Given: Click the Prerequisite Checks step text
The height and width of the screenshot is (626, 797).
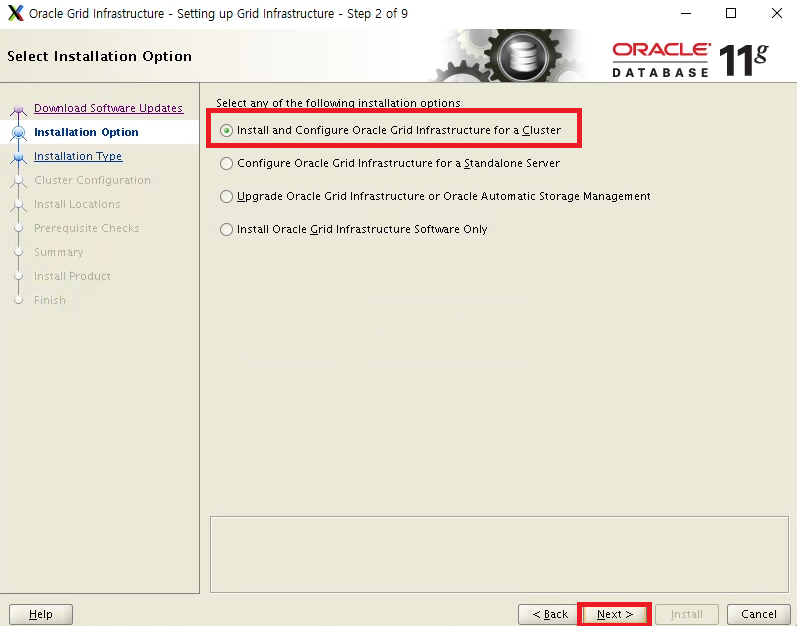Looking at the screenshot, I should point(86,228).
